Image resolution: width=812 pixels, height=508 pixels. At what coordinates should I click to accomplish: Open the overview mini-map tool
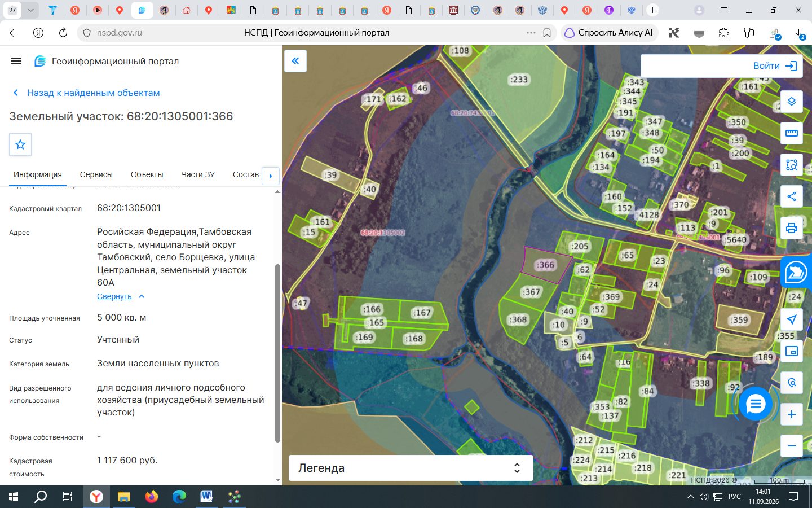tap(792, 351)
